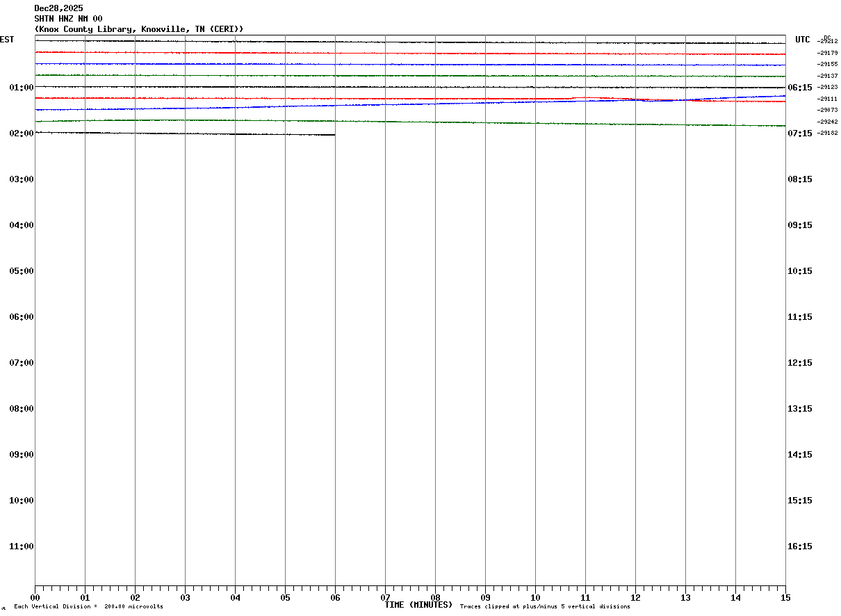The height and width of the screenshot is (616, 841).
Task: Click the EST hour label 10:00
Action: tap(22, 501)
